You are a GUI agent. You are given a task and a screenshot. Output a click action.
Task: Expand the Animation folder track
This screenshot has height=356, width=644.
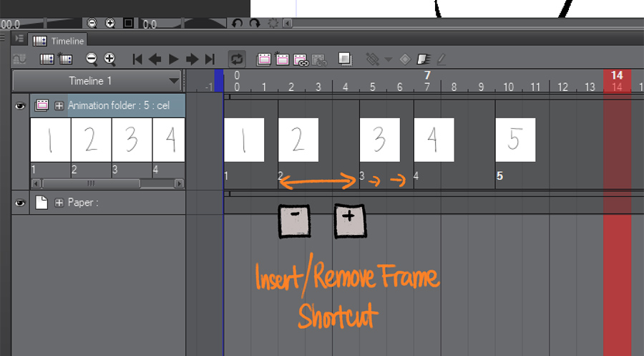[59, 105]
